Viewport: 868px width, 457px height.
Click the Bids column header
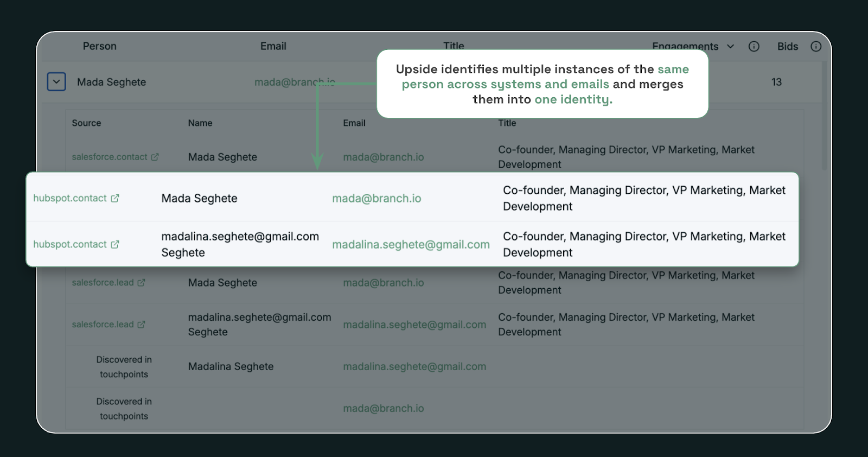tap(788, 46)
